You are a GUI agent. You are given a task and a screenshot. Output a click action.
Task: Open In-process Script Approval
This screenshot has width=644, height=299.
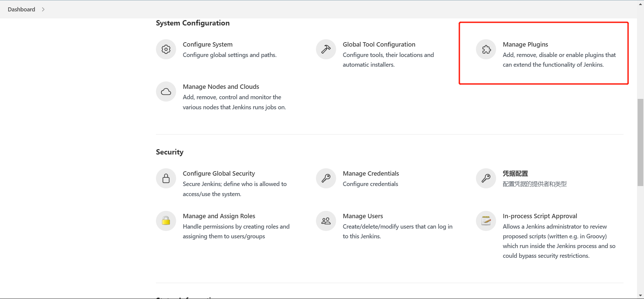click(540, 216)
